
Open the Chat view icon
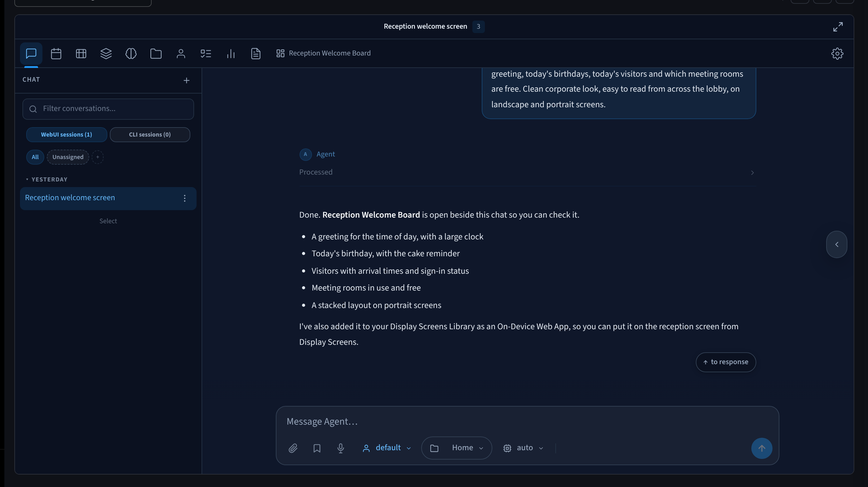click(31, 53)
